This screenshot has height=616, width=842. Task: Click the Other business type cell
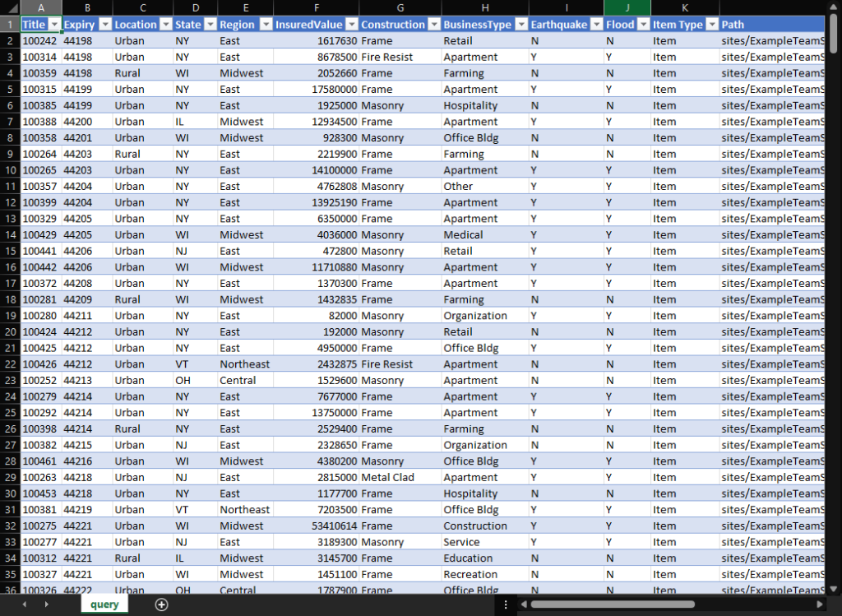[x=485, y=187]
